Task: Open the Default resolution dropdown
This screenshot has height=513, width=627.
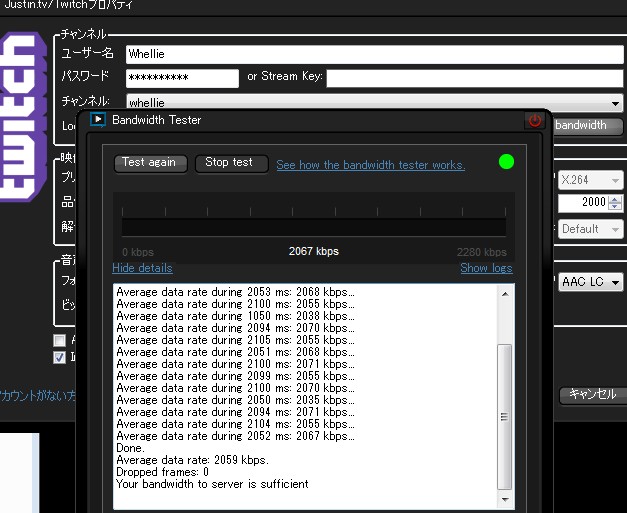Action: click(591, 229)
